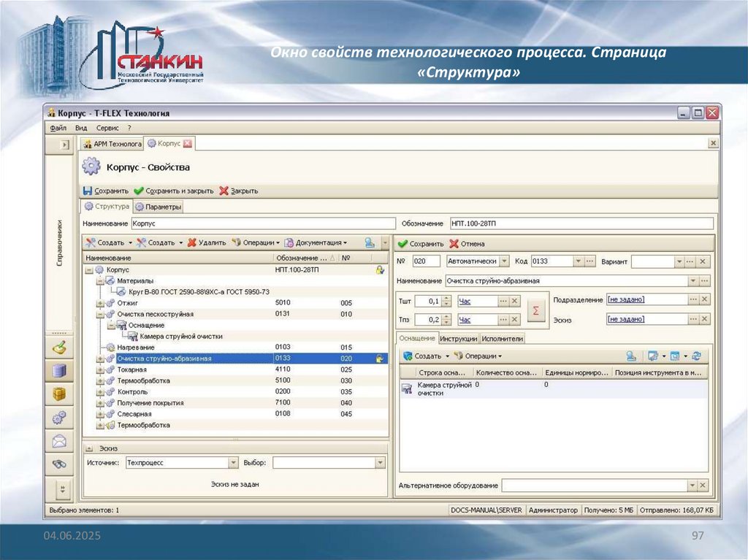
Task: Increase the Тшт value with spinner up
Action: coord(446,298)
